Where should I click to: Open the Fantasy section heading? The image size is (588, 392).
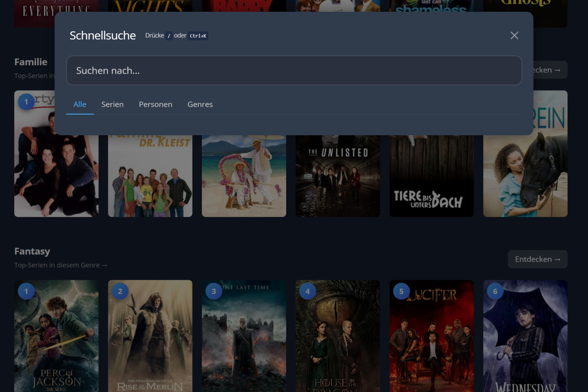[x=32, y=251]
